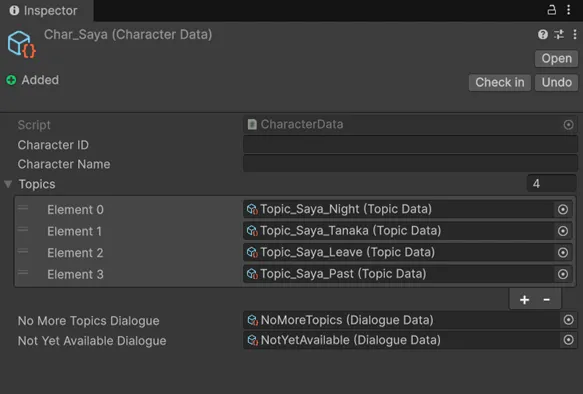Click the Script label
Viewport: 583px width, 394px height.
point(34,125)
